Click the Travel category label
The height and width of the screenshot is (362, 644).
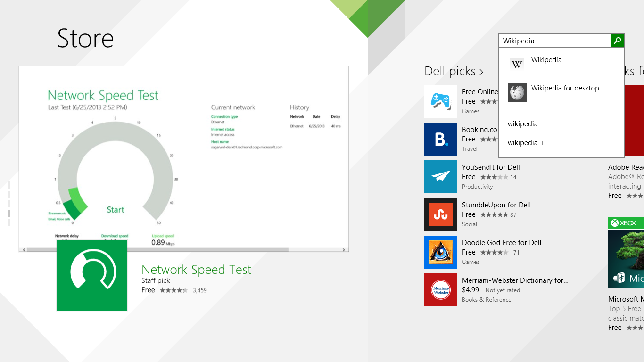[x=470, y=149]
